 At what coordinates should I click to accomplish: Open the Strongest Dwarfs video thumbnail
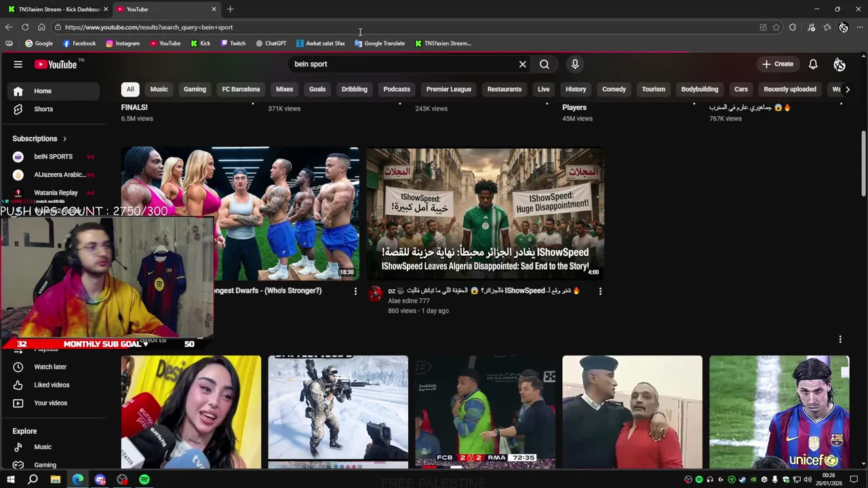(x=240, y=213)
